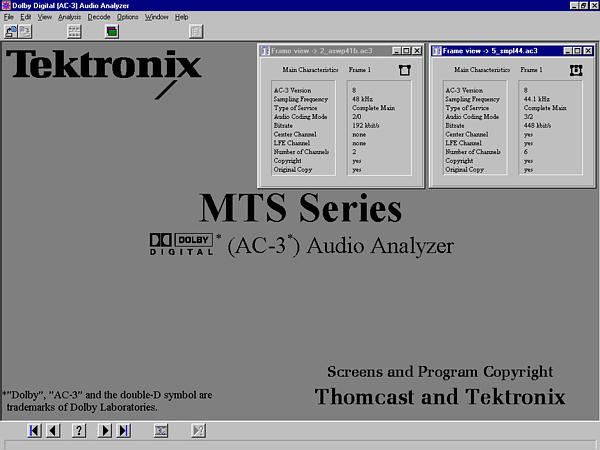Viewport: 600px width, 450px height.
Task: Click 'Copyright' label in 2_aswp41b.ac3 window
Action: point(287,161)
